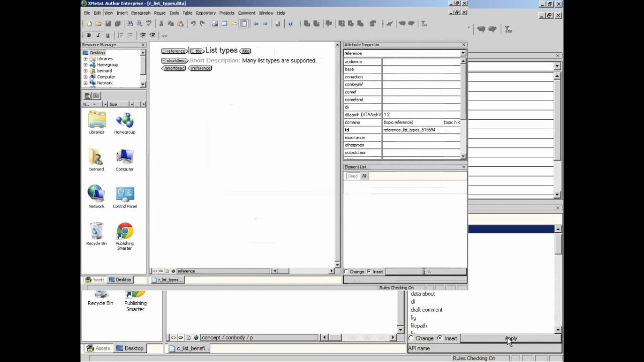This screenshot has height=362, width=644.
Task: Click Apply button in back window
Action: pos(511,338)
